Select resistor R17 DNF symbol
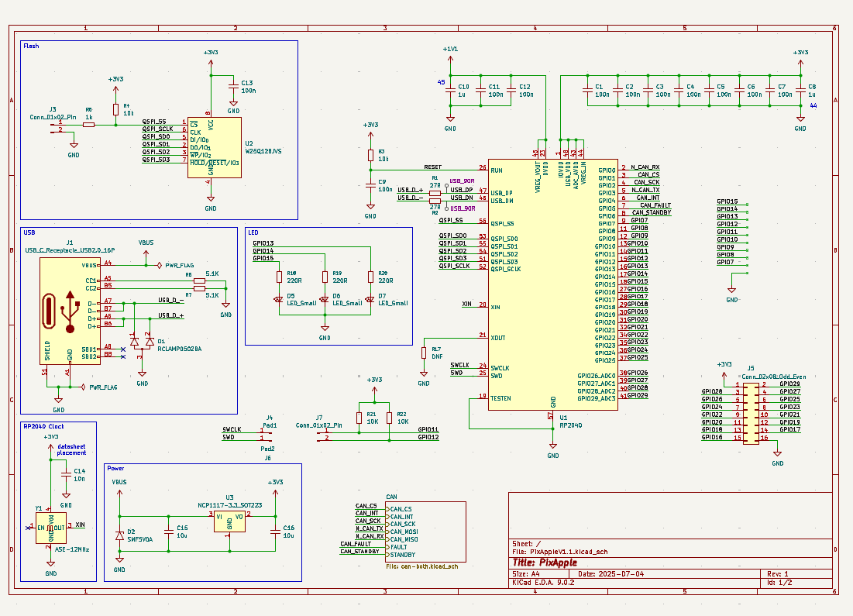Screen dimensions: 853x616 tap(424, 353)
